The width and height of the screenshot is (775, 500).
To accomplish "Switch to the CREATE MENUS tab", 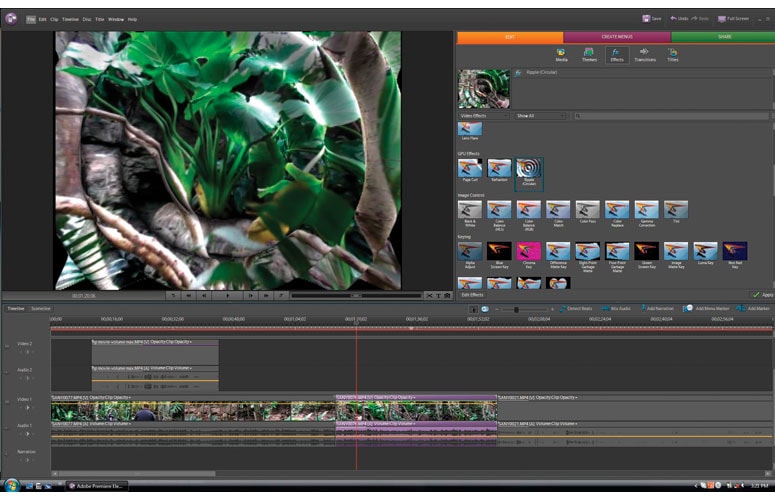I will (617, 37).
